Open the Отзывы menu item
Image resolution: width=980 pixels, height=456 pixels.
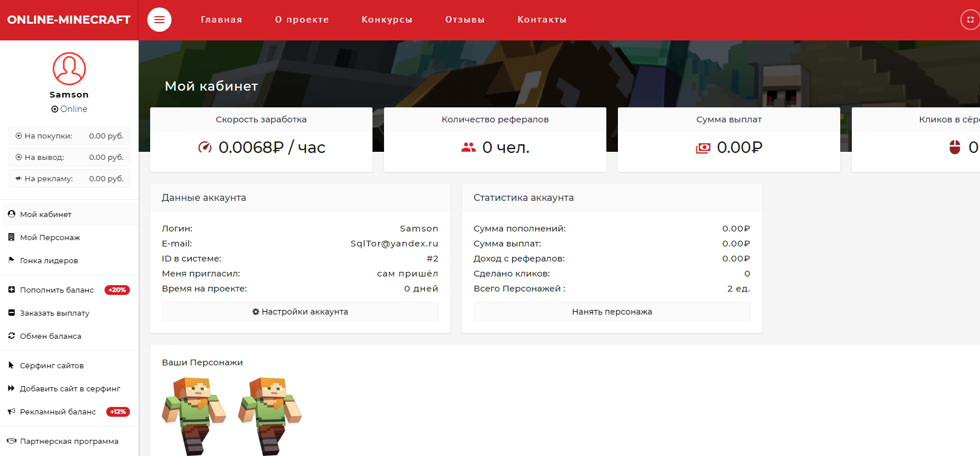(465, 20)
